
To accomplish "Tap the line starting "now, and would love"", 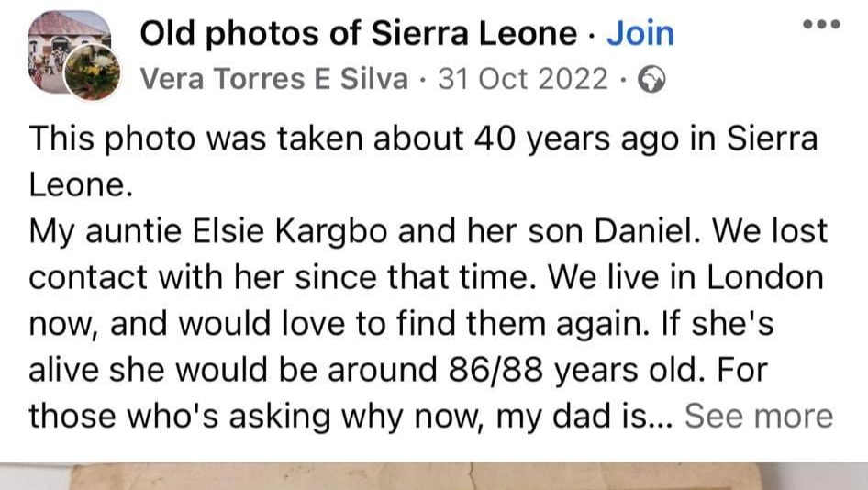I will (x=401, y=324).
